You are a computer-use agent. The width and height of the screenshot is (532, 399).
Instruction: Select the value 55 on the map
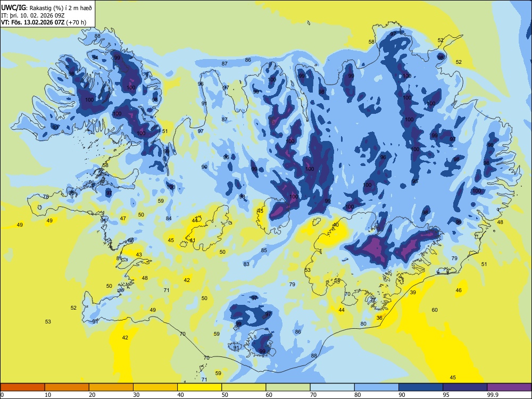click(x=337, y=280)
